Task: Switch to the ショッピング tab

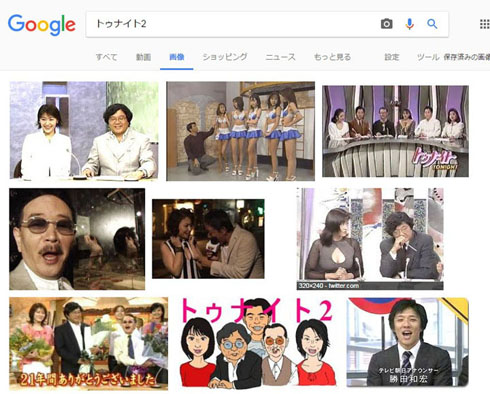Action: [225, 57]
